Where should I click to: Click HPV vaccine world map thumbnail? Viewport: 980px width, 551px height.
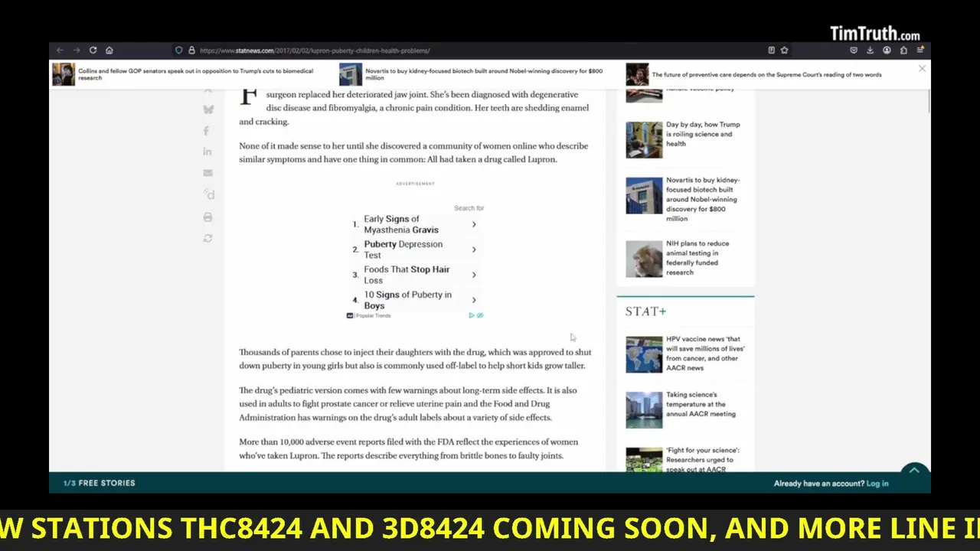point(644,354)
